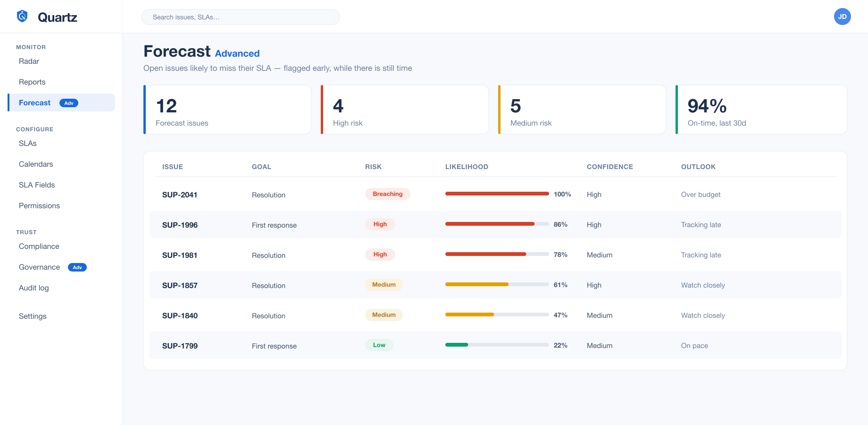Click the Over budget outlook text

pos(701,195)
